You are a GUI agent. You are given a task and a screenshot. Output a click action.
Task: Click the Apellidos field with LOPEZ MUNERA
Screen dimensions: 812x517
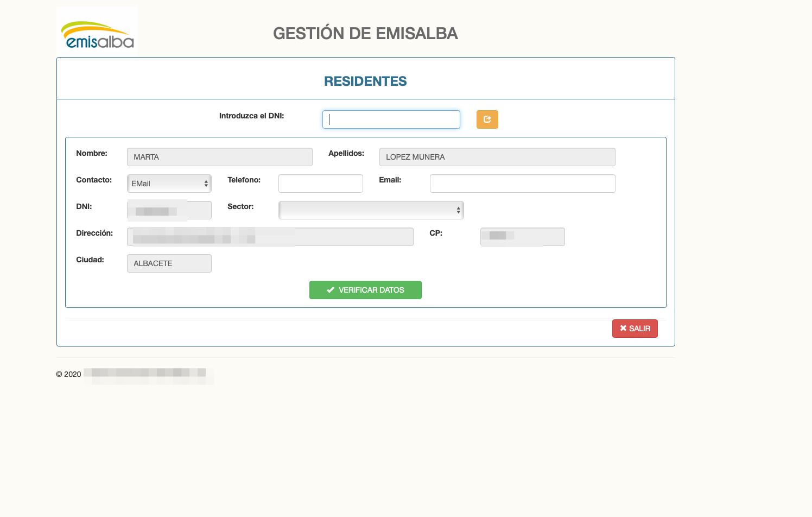tap(497, 157)
